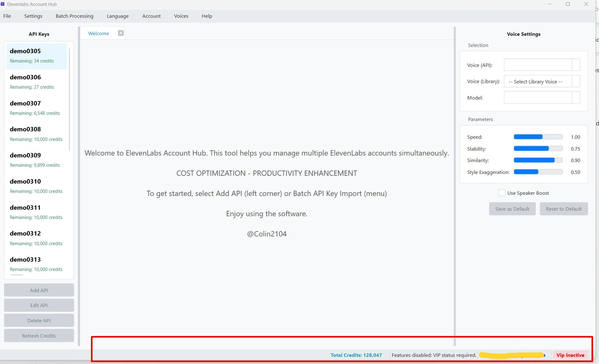The height and width of the screenshot is (364, 599).
Task: Click Remaining: 34 credits text
Action: coord(32,61)
